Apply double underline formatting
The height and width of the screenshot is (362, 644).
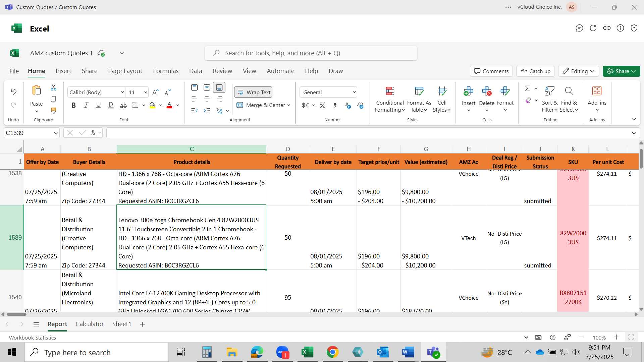click(x=111, y=105)
